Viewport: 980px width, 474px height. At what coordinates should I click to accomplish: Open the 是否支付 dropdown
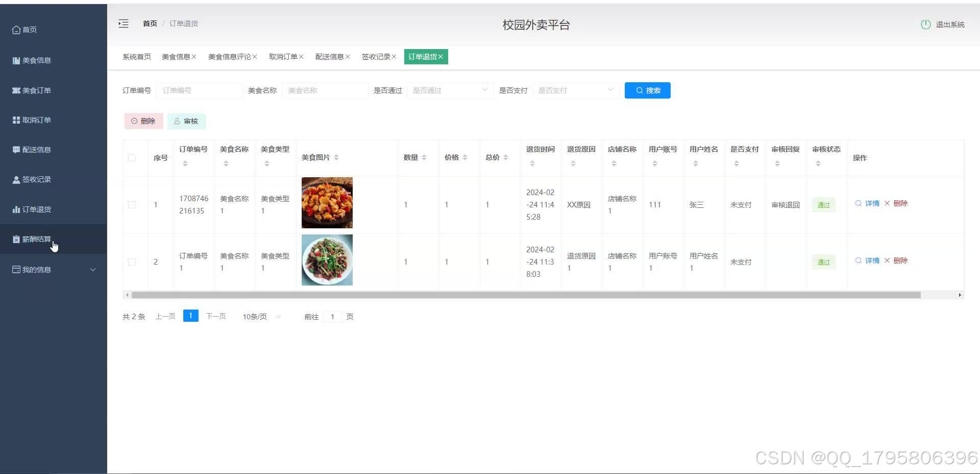(575, 90)
